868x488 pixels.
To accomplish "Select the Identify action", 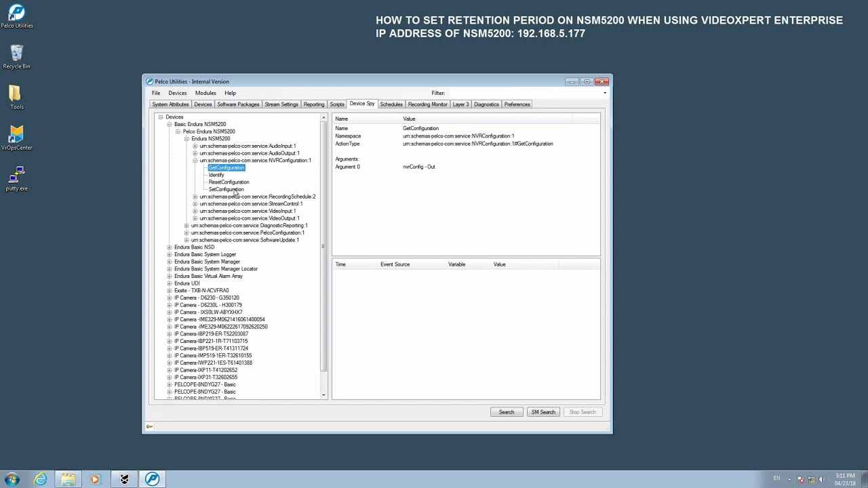I will point(216,175).
